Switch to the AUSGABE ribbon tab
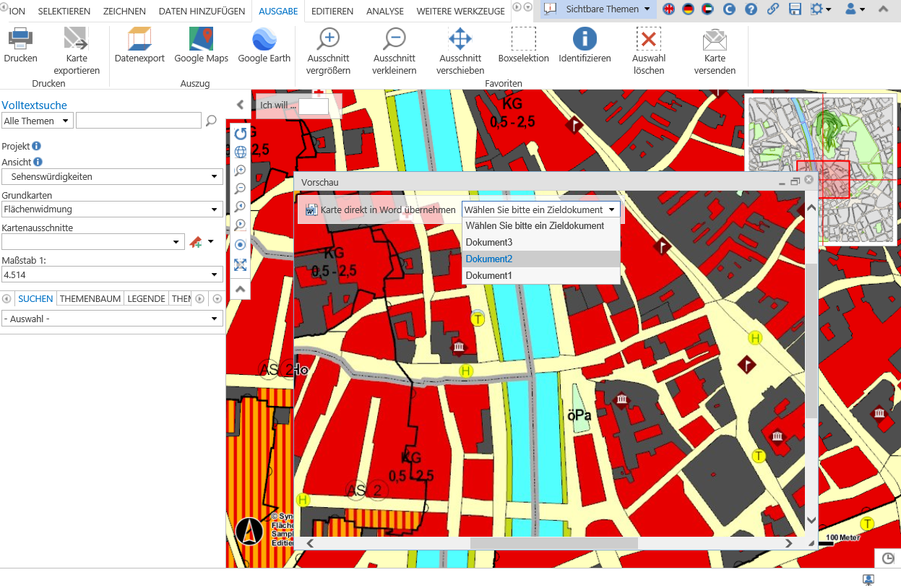Viewport: 901px width, 588px height. 277,11
